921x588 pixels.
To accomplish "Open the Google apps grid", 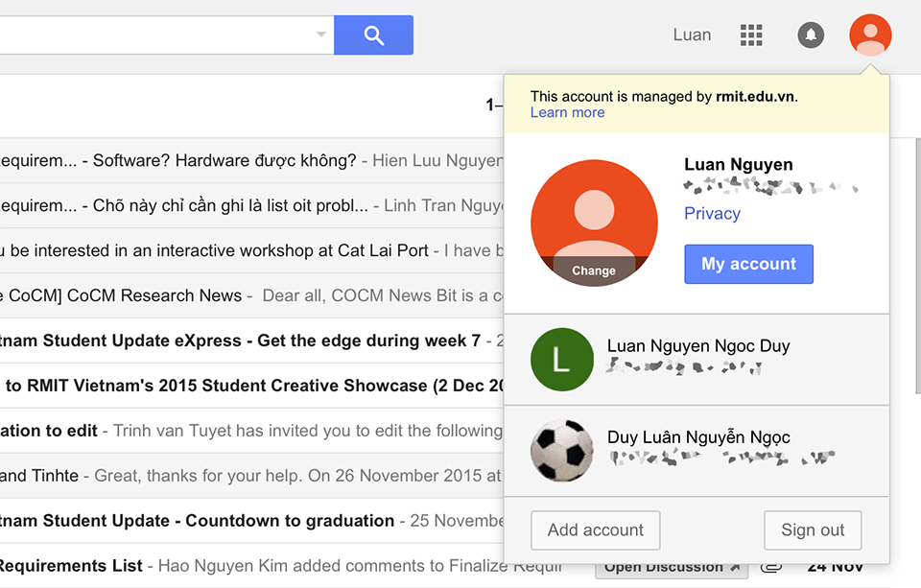I will pyautogui.click(x=751, y=35).
